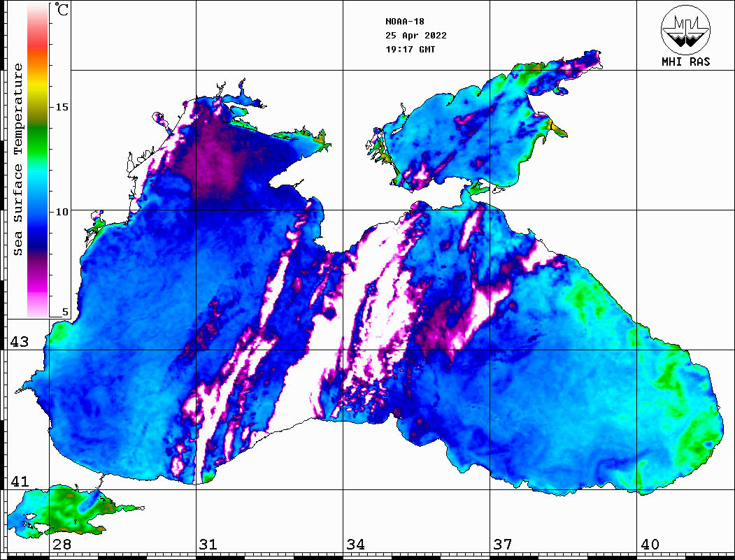735x560 pixels.
Task: Click longitude label 37
Action: (503, 544)
